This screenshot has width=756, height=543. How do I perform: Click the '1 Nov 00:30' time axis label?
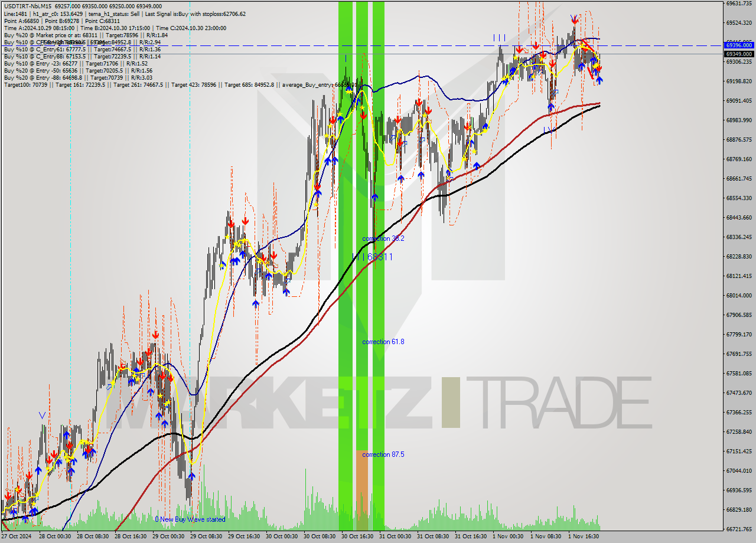pyautogui.click(x=509, y=537)
